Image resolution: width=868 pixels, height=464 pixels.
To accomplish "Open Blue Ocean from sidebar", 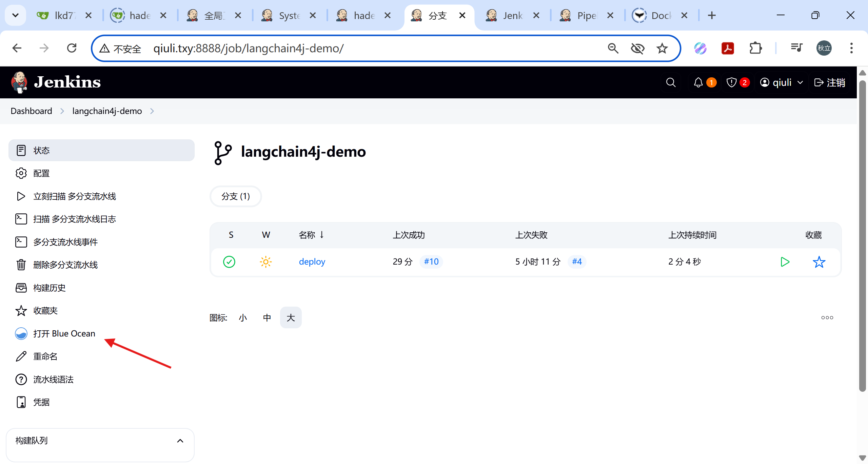I will coord(64,333).
